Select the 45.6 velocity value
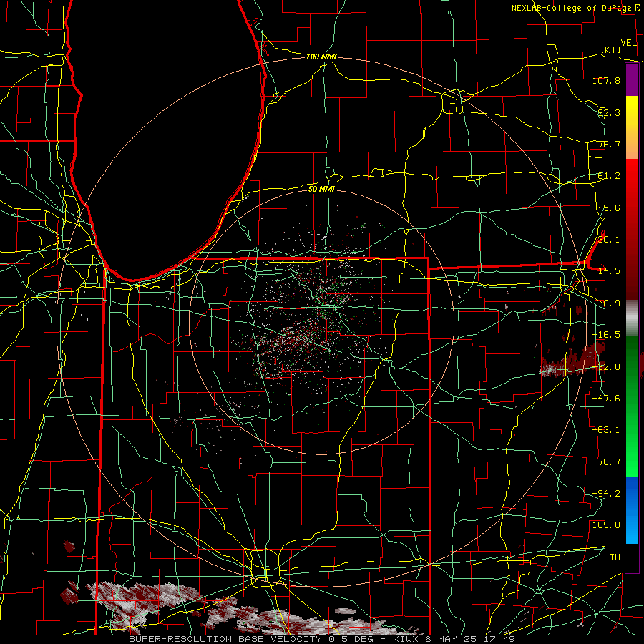 (609, 208)
